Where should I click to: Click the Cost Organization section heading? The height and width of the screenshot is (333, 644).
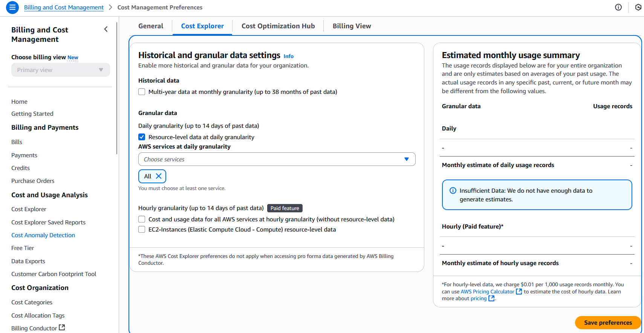(x=40, y=288)
